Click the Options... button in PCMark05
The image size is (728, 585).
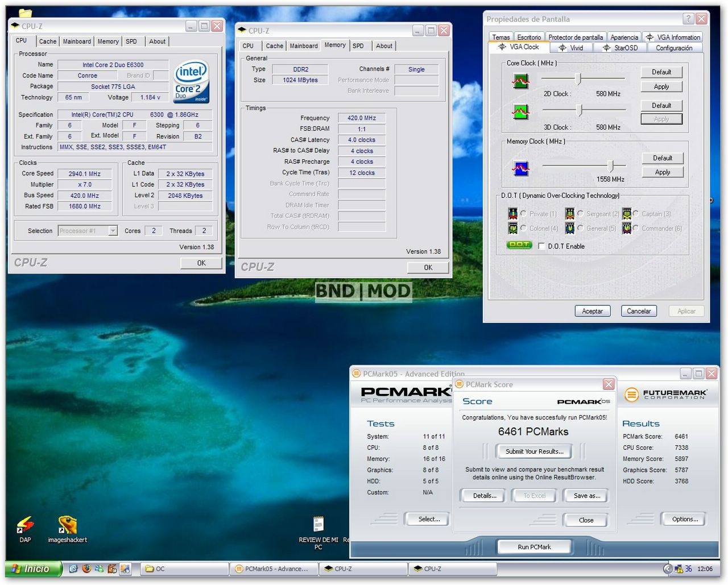pyautogui.click(x=685, y=519)
